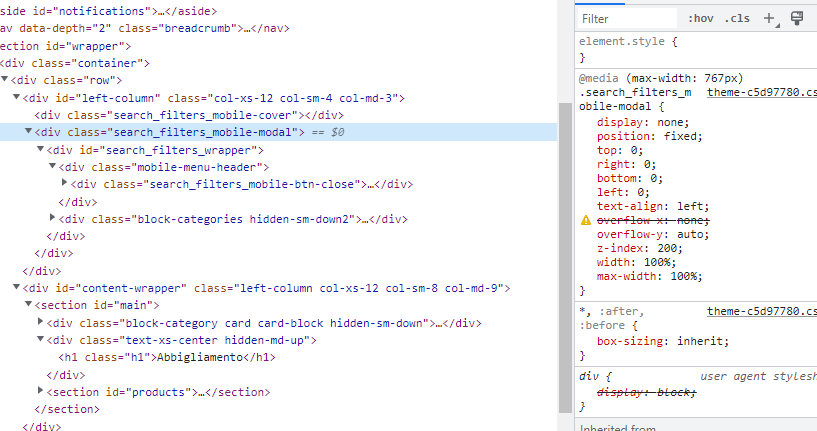The width and height of the screenshot is (817, 431).
Task: Select the section id="wrapper" line
Action: click(x=66, y=46)
